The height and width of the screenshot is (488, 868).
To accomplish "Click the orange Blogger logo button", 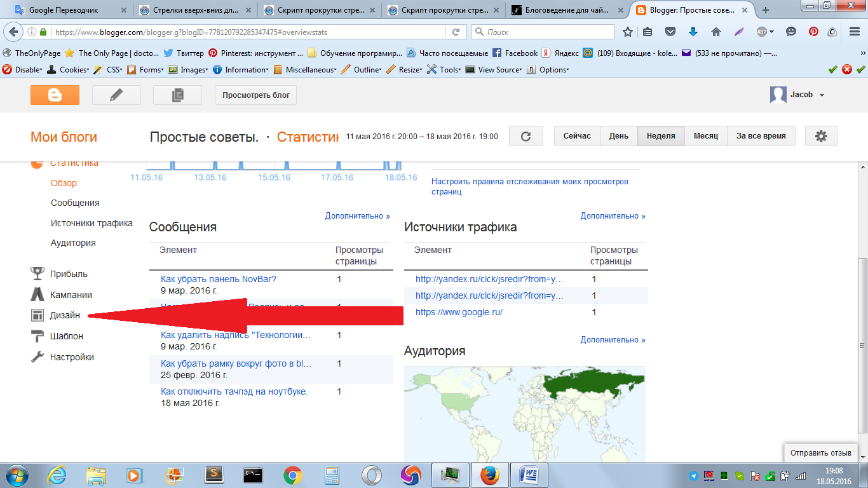I will point(55,95).
